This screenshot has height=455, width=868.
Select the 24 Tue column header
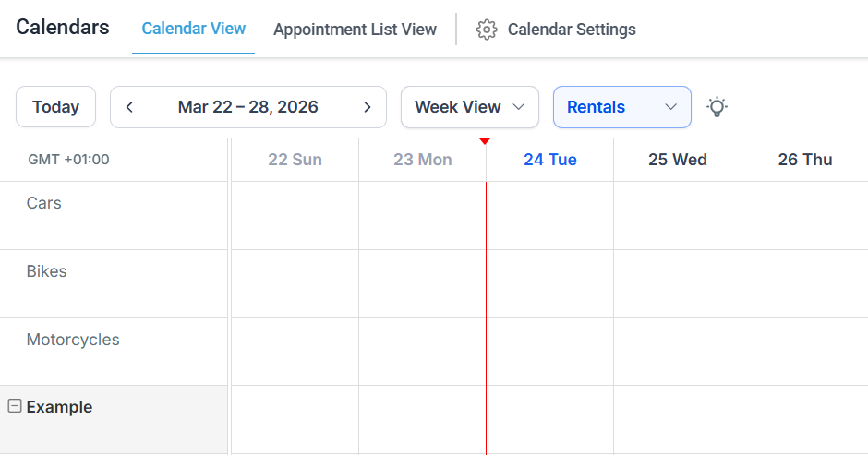point(549,160)
